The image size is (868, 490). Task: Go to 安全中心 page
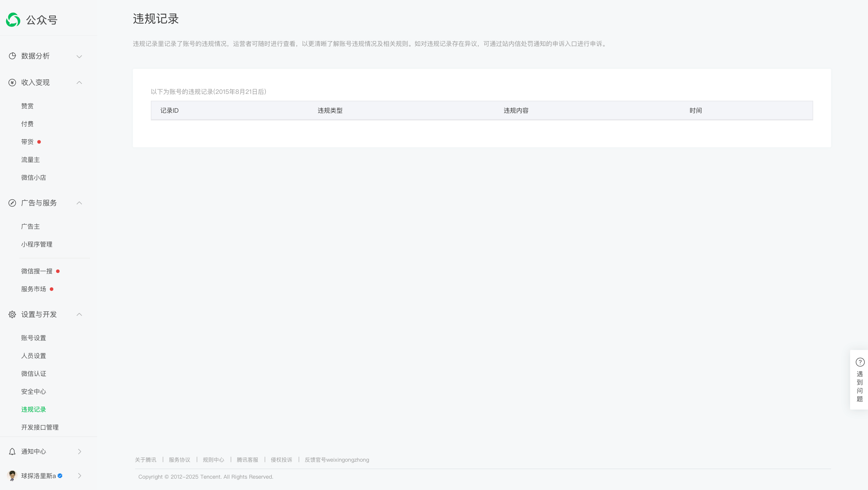coord(33,392)
